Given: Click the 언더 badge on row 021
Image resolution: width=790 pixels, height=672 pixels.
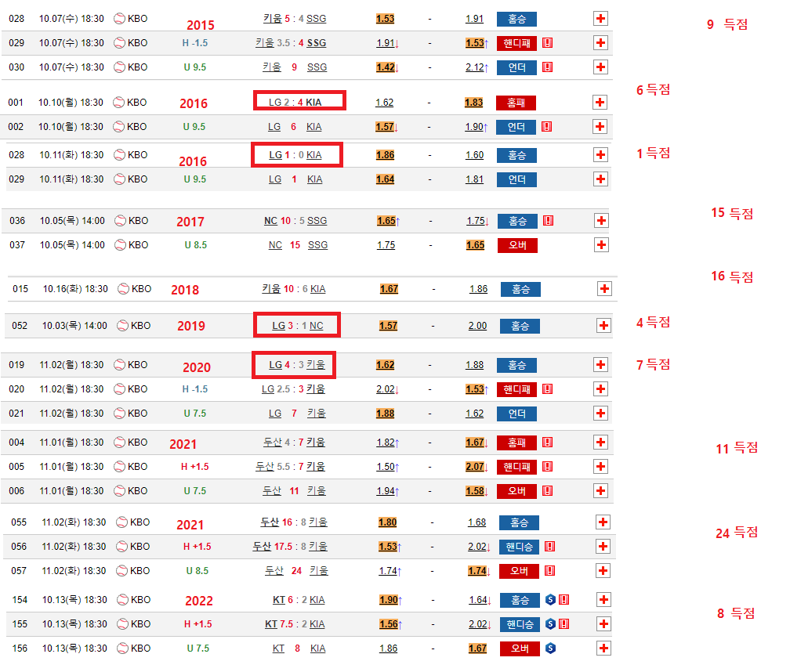Looking at the screenshot, I should point(516,414).
